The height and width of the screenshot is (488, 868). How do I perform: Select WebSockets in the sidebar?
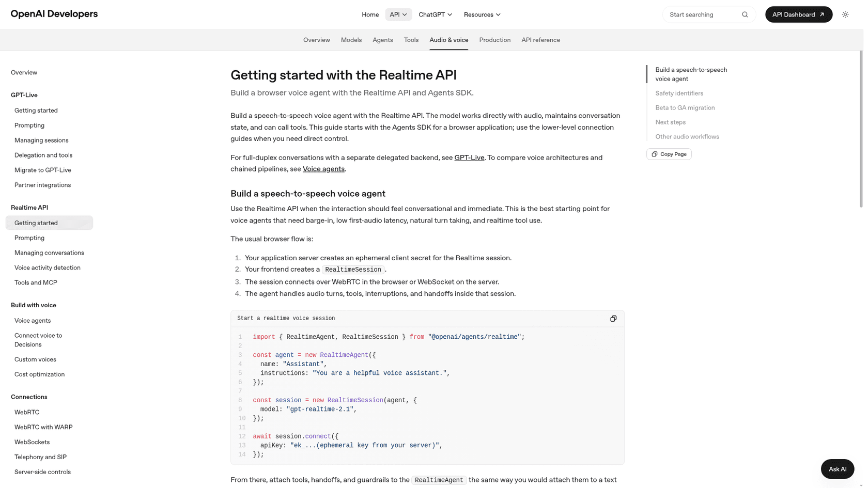pos(32,442)
